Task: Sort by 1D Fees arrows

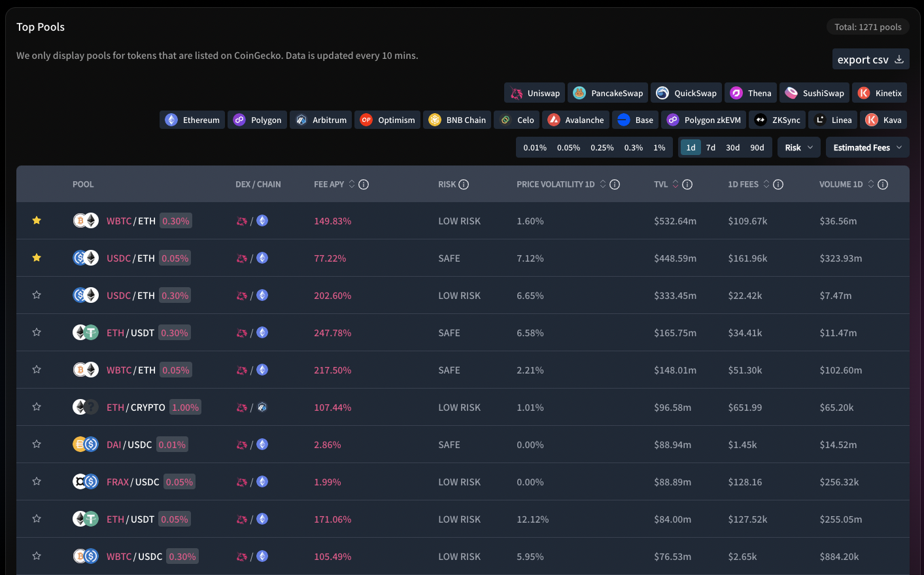Action: pyautogui.click(x=766, y=184)
